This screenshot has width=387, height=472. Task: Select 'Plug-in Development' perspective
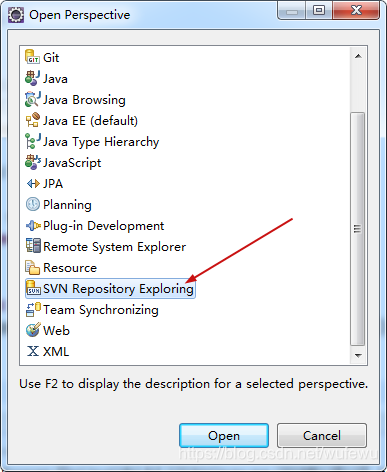[x=104, y=226]
